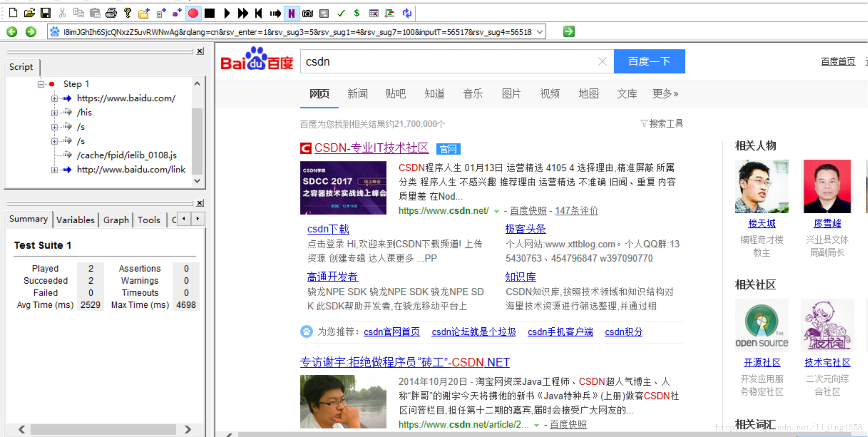Screen dimensions: 868x437
Task: Switch to the Tools tab
Action: [x=149, y=220]
